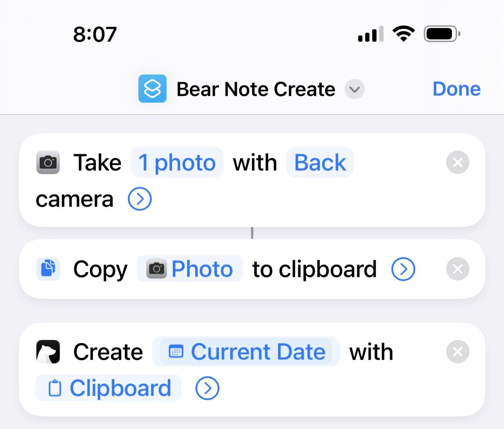Click the clipboard icon inside the Clipboard variable
This screenshot has width=504, height=429.
tap(55, 388)
